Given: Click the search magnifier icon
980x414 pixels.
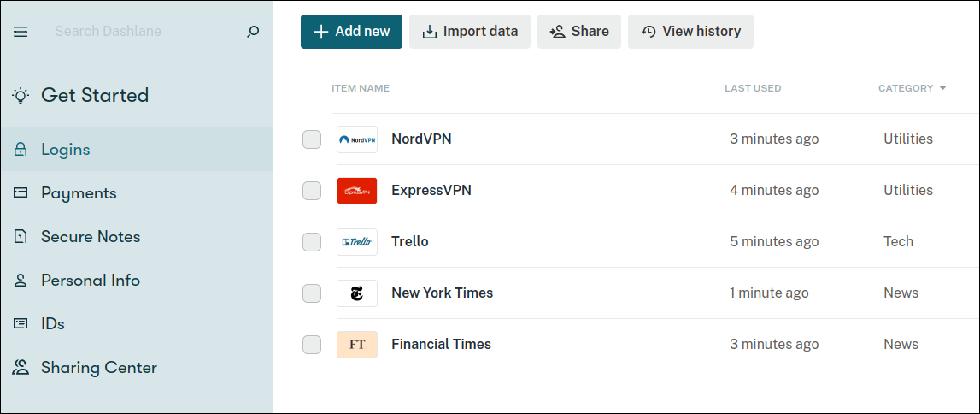Looking at the screenshot, I should coord(253,32).
